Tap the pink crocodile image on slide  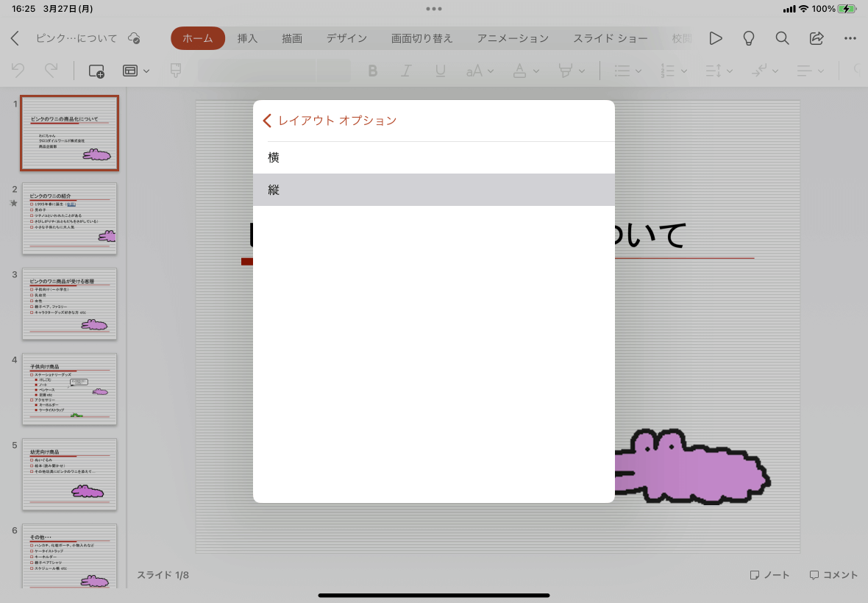tap(692, 466)
